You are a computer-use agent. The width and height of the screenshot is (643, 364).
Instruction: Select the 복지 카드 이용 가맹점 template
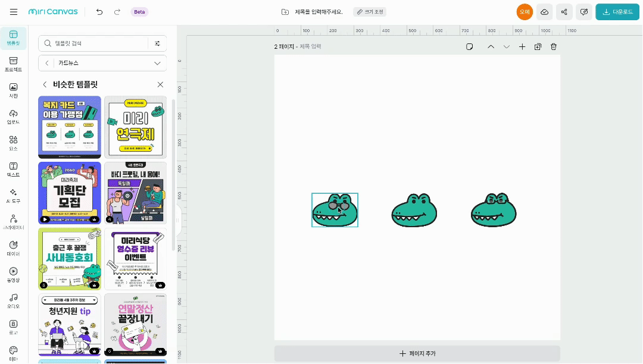coord(69,127)
